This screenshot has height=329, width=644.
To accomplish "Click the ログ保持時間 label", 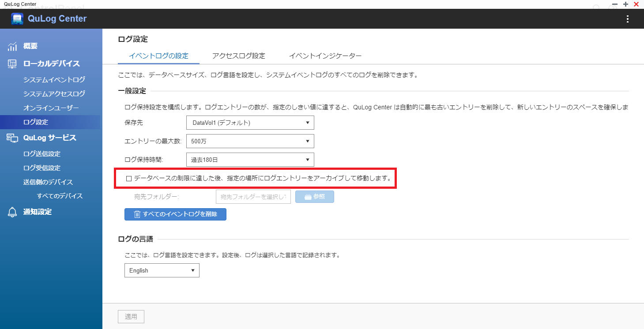I will pos(144,160).
